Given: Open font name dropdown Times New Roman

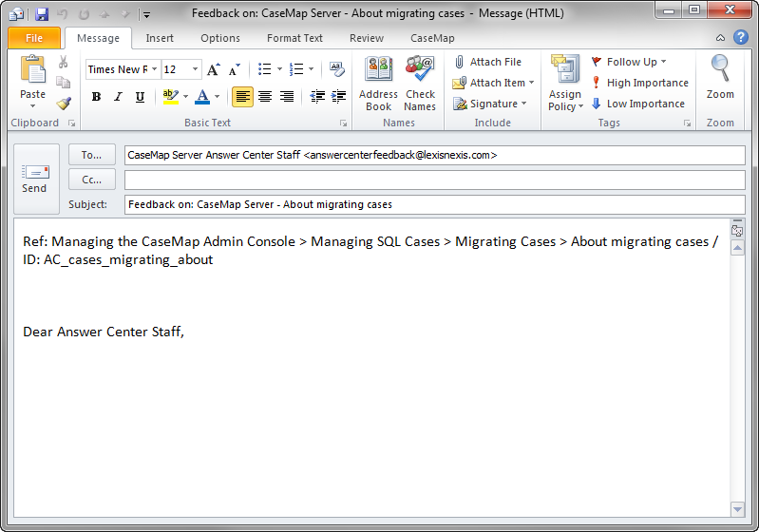Looking at the screenshot, I should (154, 69).
